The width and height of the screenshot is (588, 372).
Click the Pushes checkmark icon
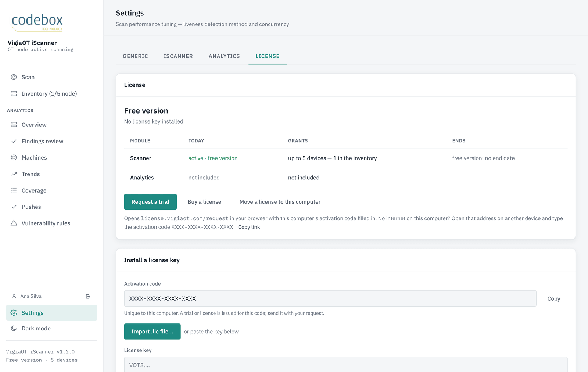point(14,207)
